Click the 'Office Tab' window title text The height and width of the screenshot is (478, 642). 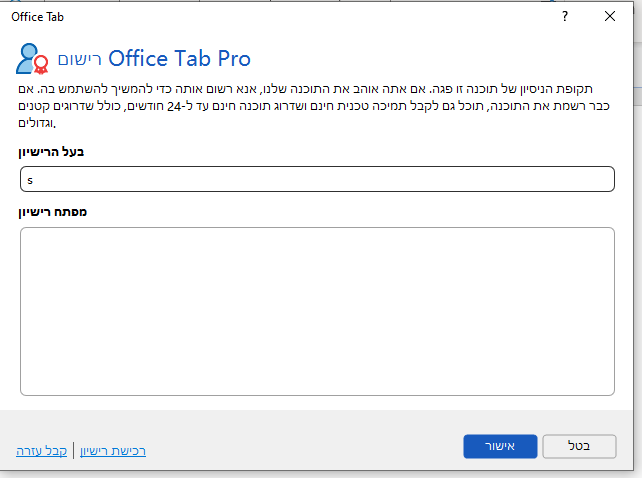38,17
